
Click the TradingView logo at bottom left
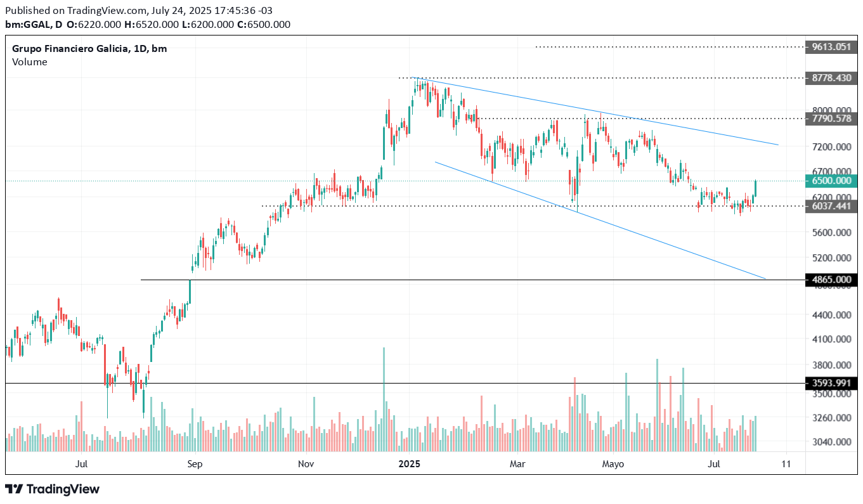click(x=53, y=489)
